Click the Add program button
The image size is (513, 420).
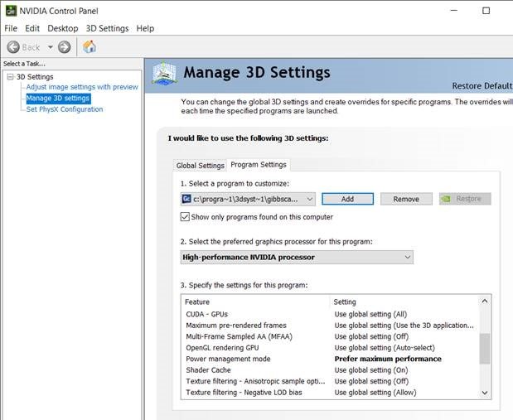347,199
